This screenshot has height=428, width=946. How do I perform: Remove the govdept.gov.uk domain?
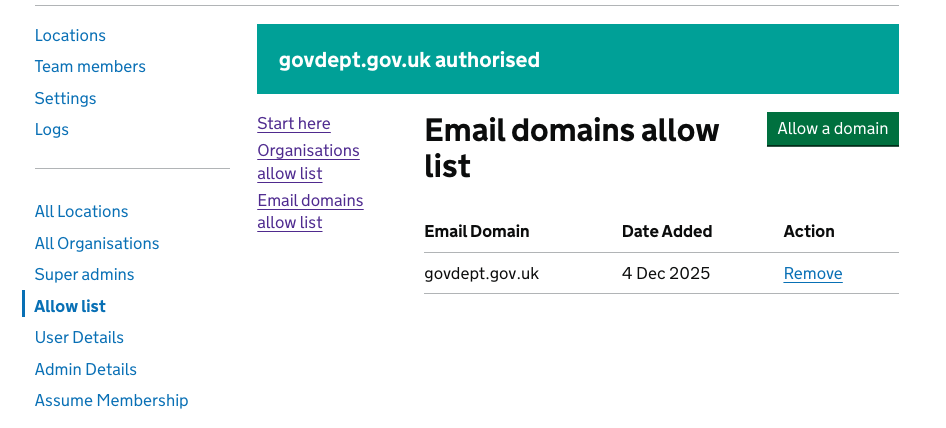click(x=813, y=273)
